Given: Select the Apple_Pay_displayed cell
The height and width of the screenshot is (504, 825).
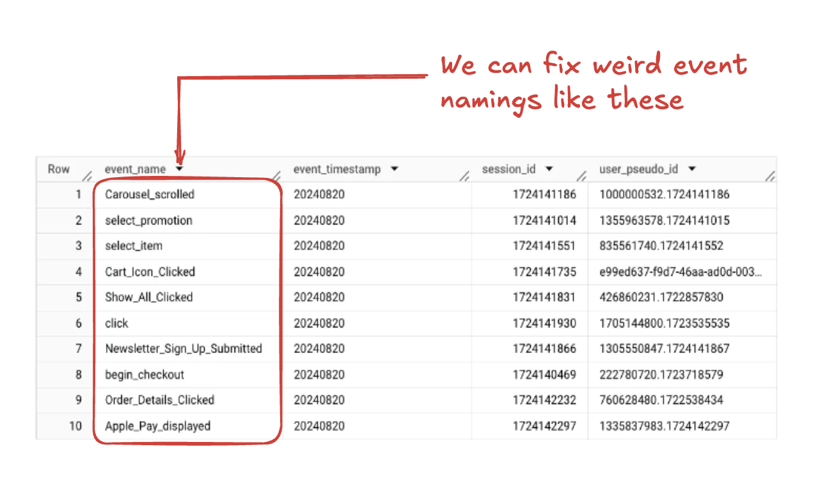Looking at the screenshot, I should tap(158, 426).
